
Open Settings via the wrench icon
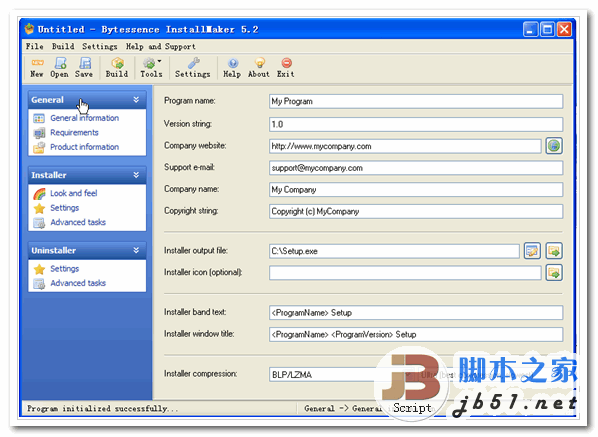(193, 67)
